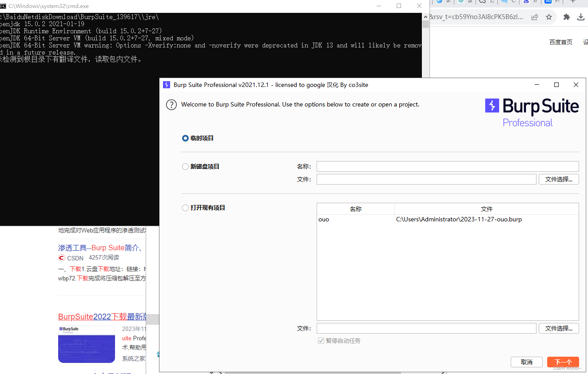Click the 取消 button
588x374 pixels.
(527, 362)
